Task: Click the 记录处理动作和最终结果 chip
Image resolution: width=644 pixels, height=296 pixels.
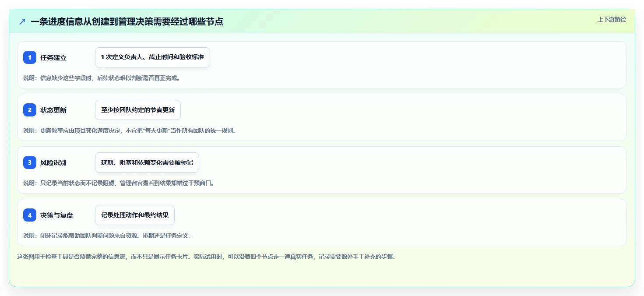Action: tap(135, 215)
